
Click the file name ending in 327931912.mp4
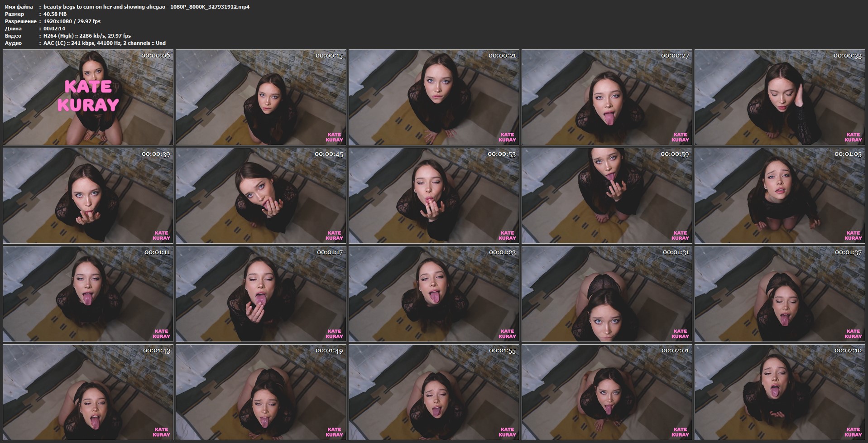click(146, 7)
